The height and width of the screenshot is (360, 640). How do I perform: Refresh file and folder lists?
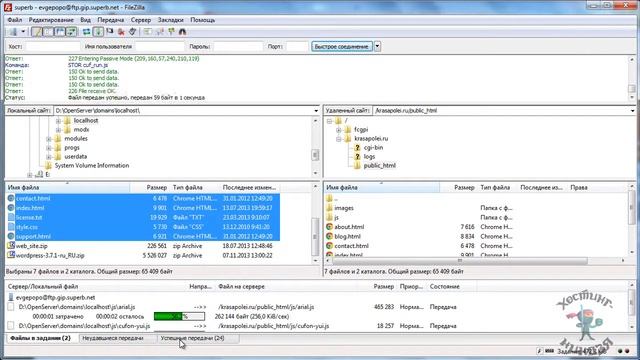click(x=87, y=31)
